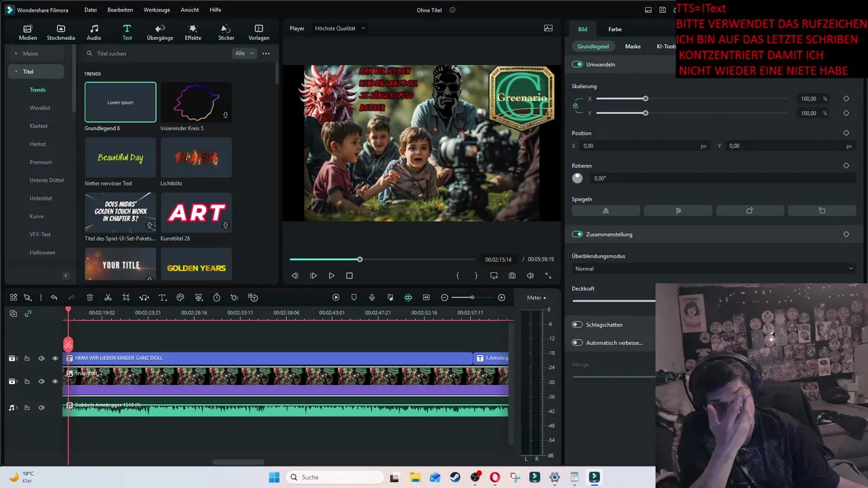Delete clip with the trash icon
868x488 pixels.
pyautogui.click(x=90, y=298)
